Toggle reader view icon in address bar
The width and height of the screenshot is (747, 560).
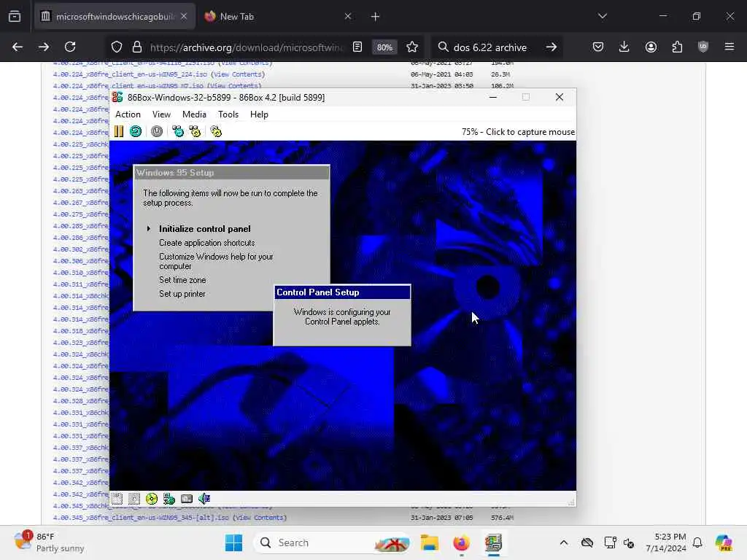click(357, 47)
